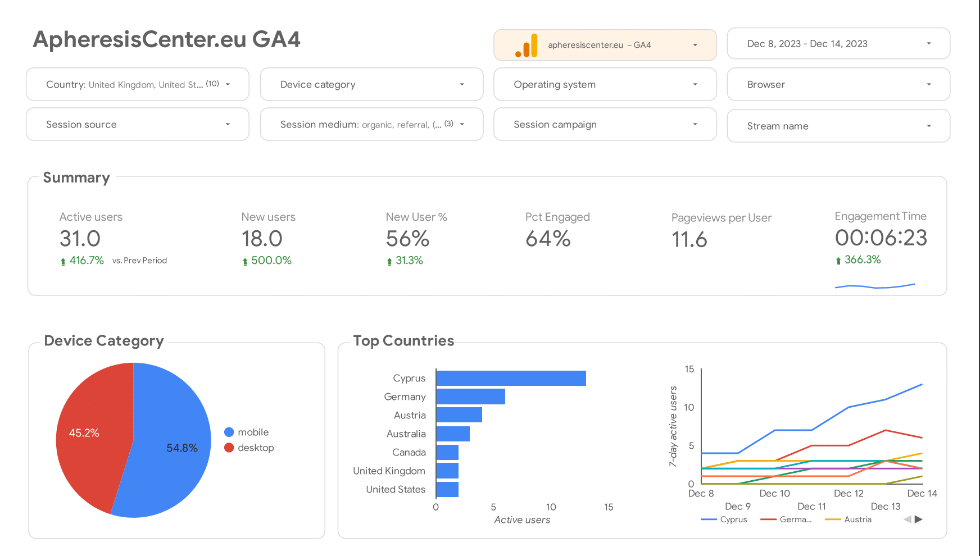Click the 500.0% new users change
Screen dimensions: 980x556
click(267, 261)
